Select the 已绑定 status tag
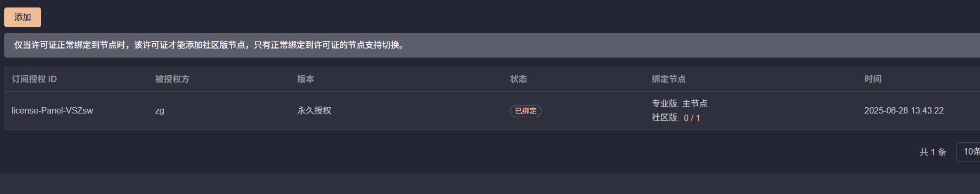This screenshot has height=194, width=980. pyautogui.click(x=525, y=111)
